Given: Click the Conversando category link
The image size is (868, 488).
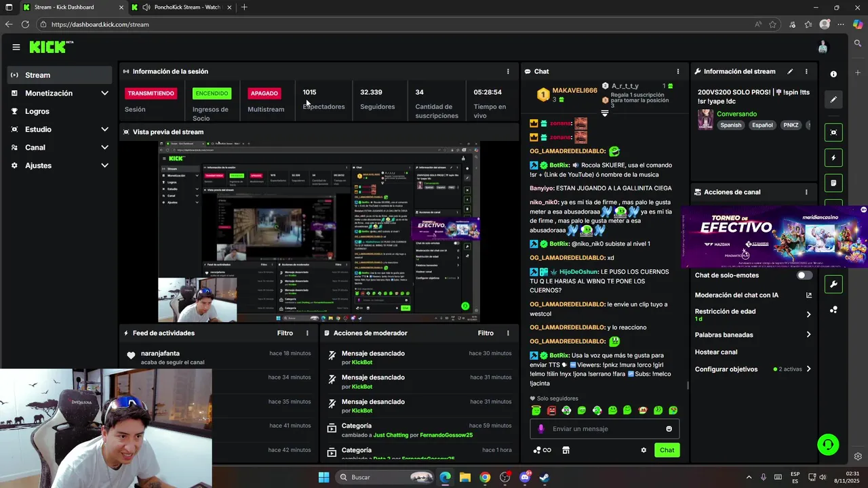Looking at the screenshot, I should [736, 114].
